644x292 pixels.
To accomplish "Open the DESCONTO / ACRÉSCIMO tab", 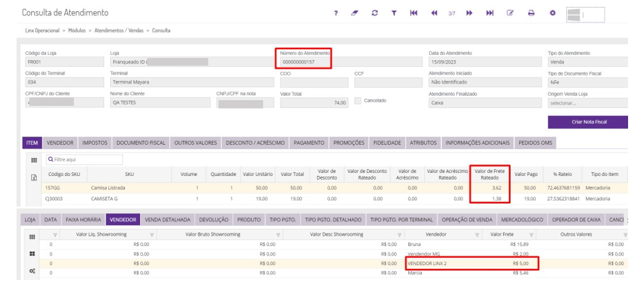I will point(255,143).
